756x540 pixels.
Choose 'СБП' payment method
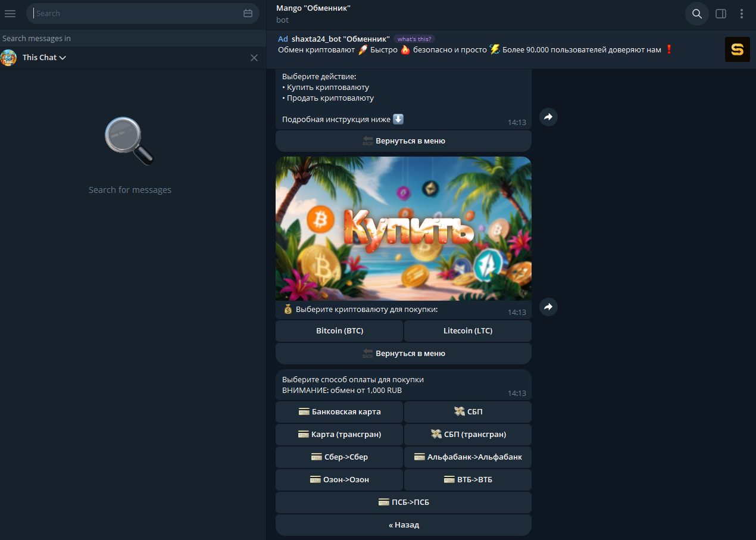coord(468,412)
